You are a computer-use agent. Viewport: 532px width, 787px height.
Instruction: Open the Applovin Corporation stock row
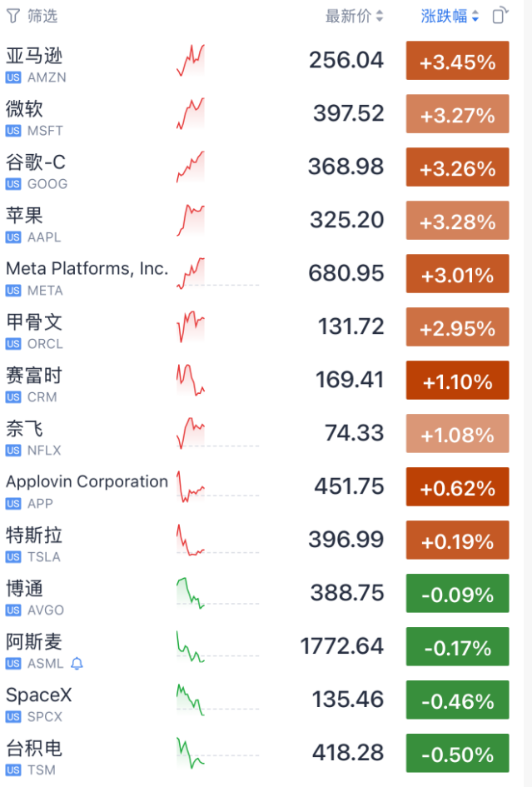[x=257, y=487]
